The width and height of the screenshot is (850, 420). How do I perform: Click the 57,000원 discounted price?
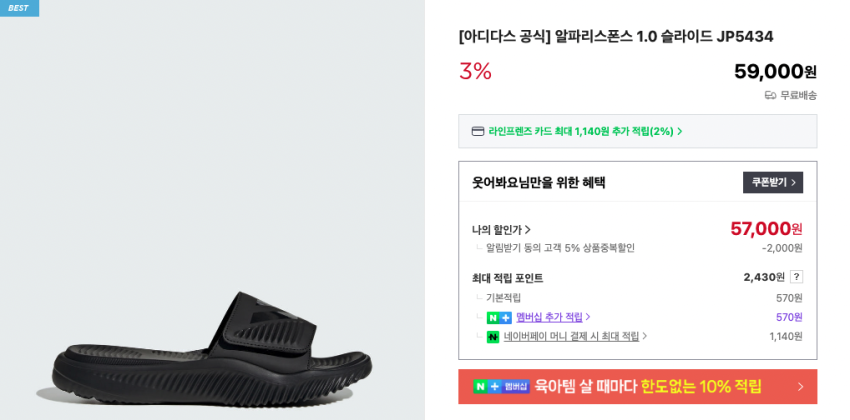[765, 229]
